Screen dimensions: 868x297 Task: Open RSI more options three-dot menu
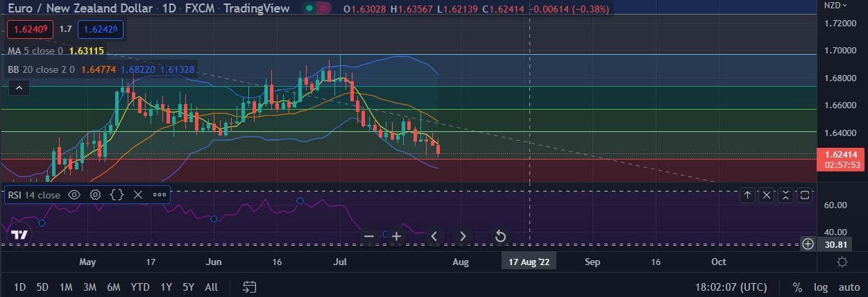(x=159, y=195)
